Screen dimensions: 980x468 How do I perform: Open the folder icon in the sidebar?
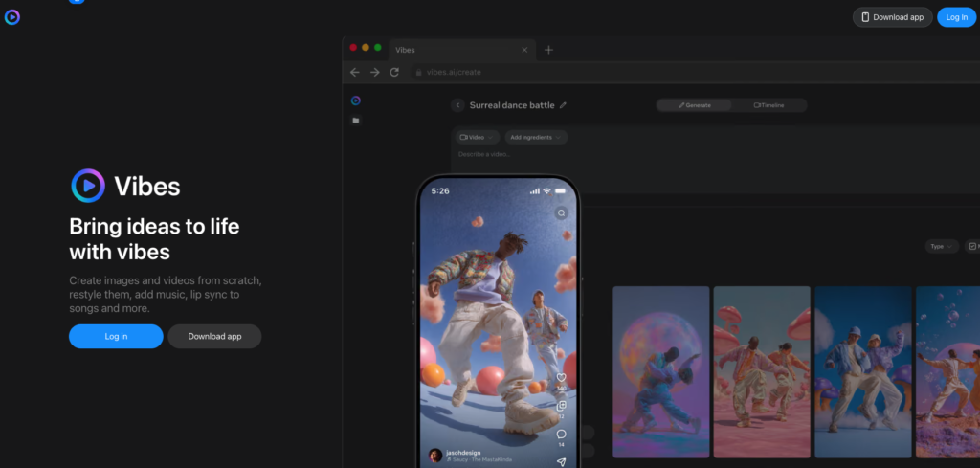pos(356,120)
